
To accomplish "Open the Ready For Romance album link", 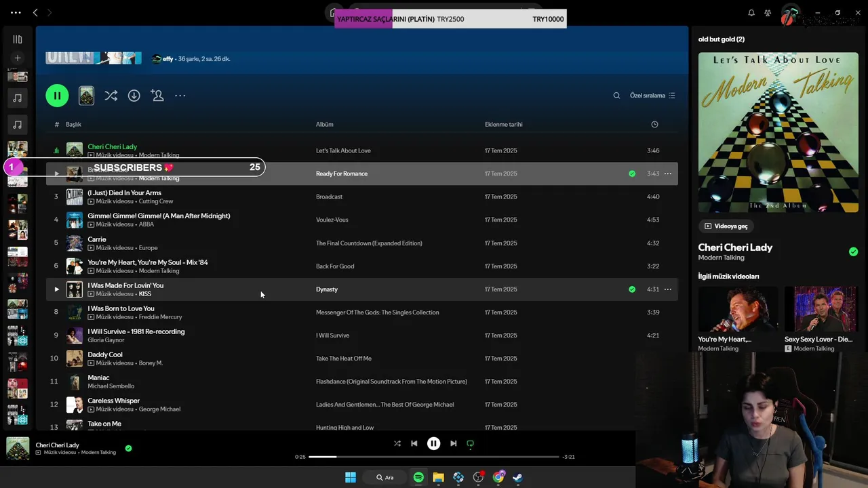I will [342, 174].
